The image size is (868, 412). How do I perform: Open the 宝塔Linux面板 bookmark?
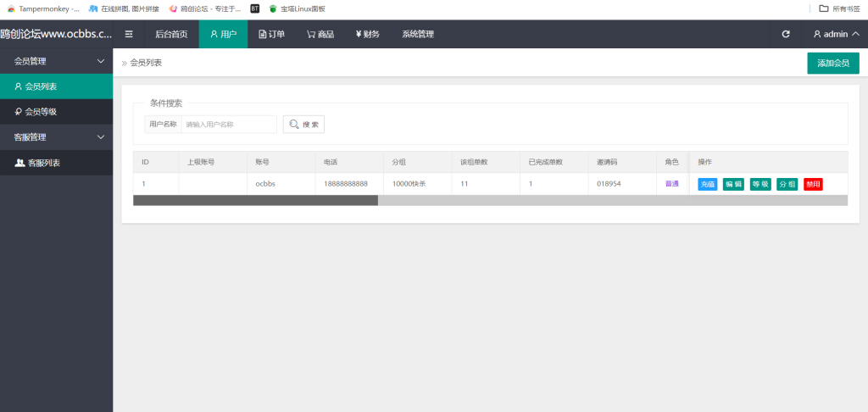[x=298, y=8]
